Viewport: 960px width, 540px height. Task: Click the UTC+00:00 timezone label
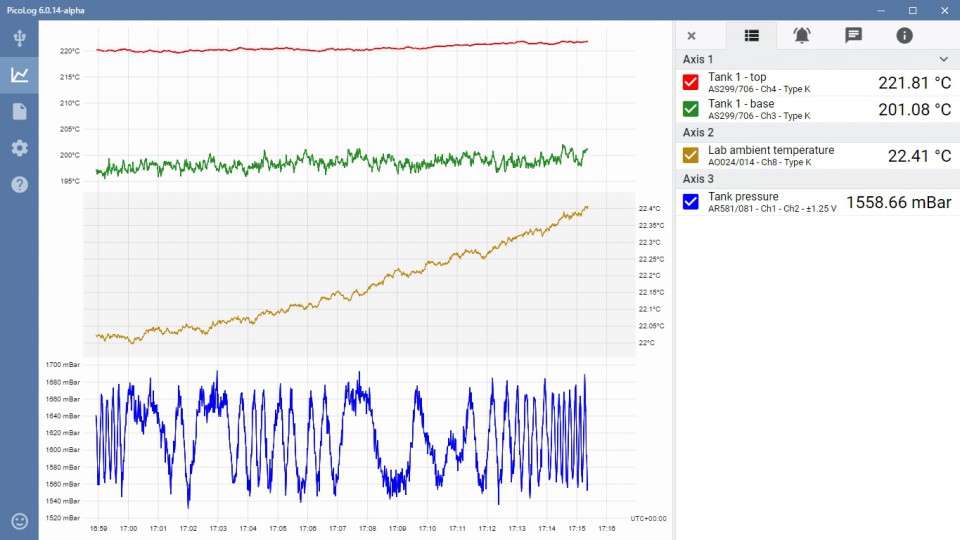[648, 518]
